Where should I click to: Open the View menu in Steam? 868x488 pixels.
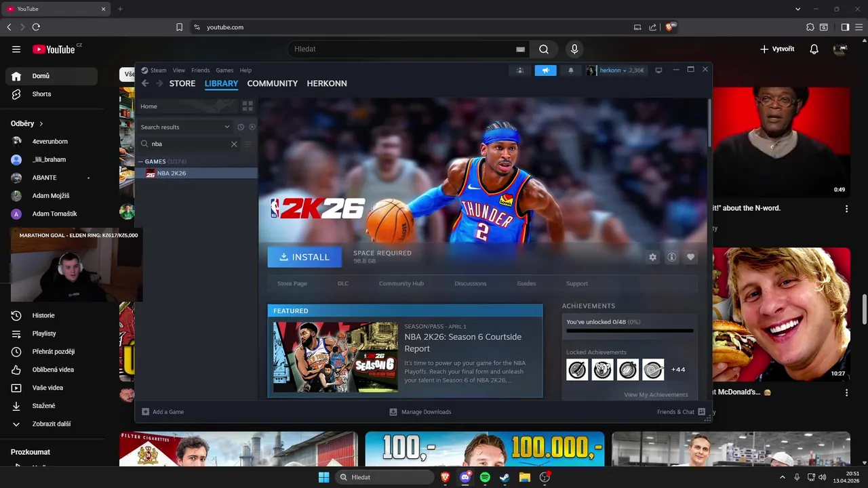(x=178, y=70)
